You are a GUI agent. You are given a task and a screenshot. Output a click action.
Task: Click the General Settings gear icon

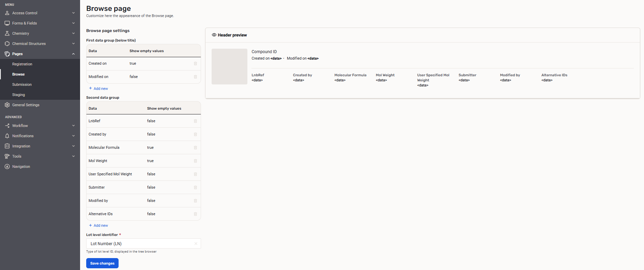pos(7,105)
